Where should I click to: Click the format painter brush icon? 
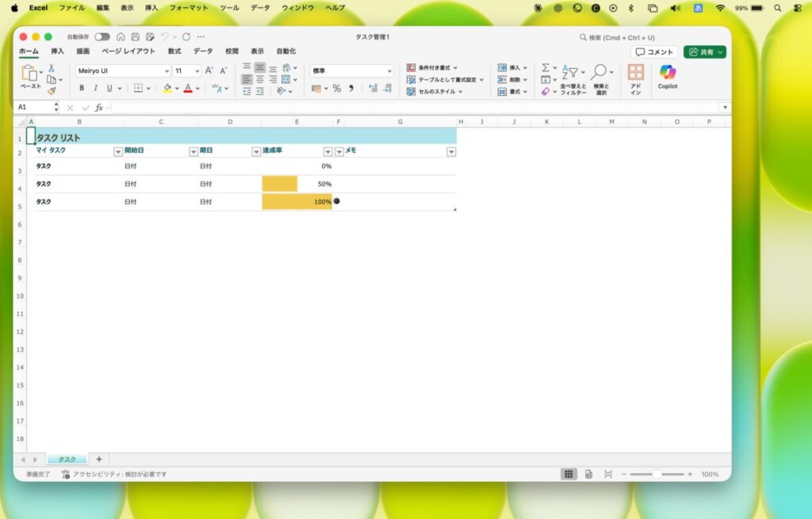(x=52, y=91)
